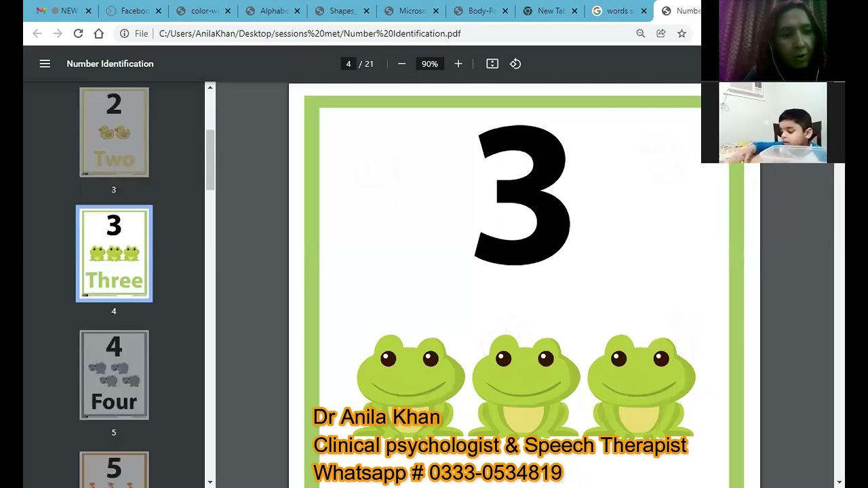Open the number 5 page thumbnail
Image resolution: width=868 pixels, height=488 pixels.
click(x=114, y=470)
